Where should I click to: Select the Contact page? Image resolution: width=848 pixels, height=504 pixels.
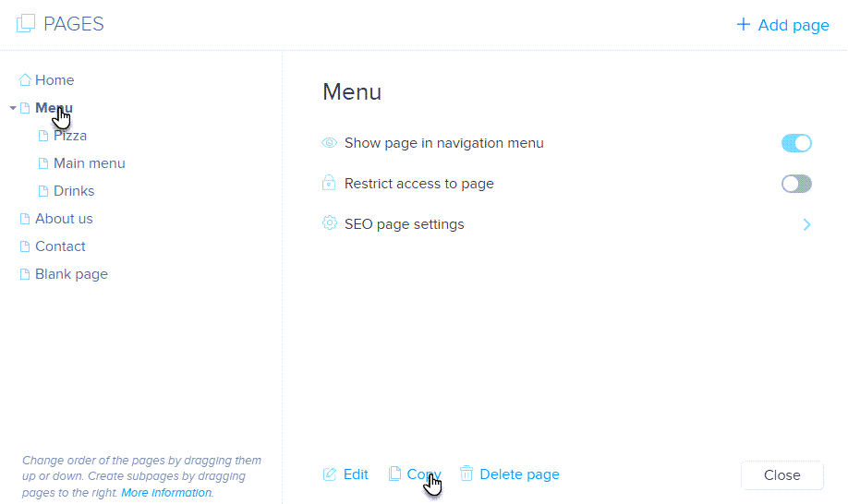click(x=60, y=246)
